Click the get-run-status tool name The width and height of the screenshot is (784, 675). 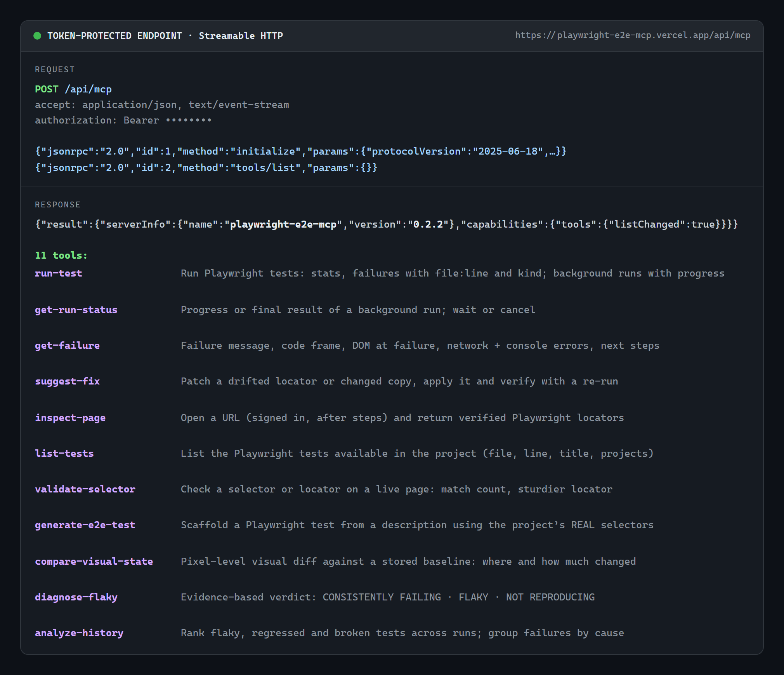[76, 310]
